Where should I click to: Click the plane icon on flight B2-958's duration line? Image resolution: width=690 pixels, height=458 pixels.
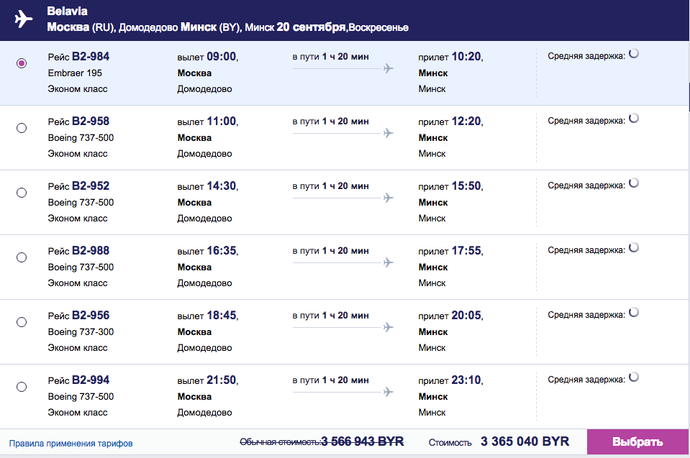point(388,133)
